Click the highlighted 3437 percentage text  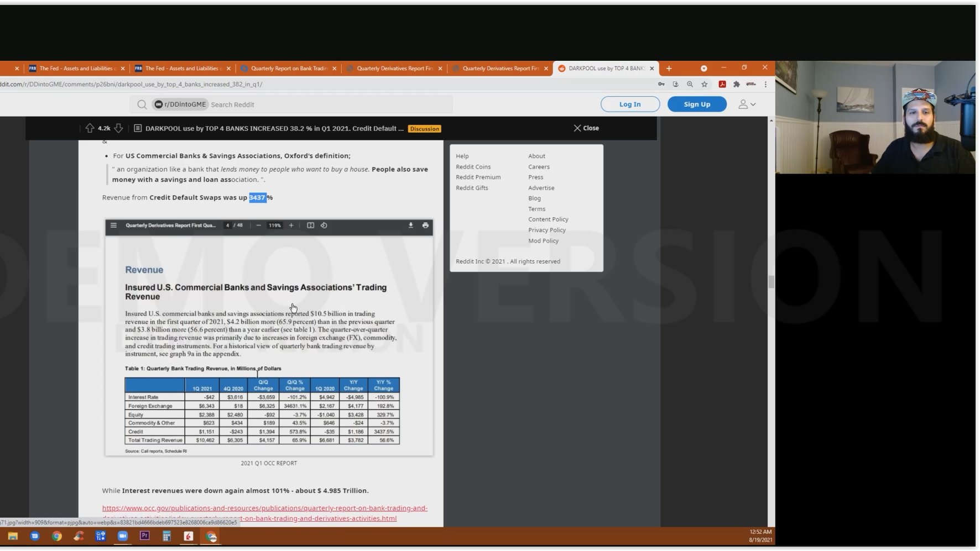coord(258,197)
